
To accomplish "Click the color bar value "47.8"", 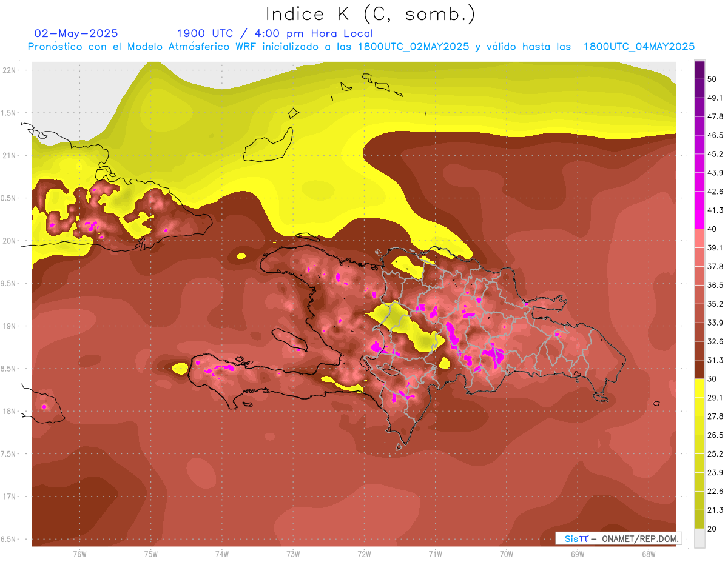I will [x=715, y=116].
